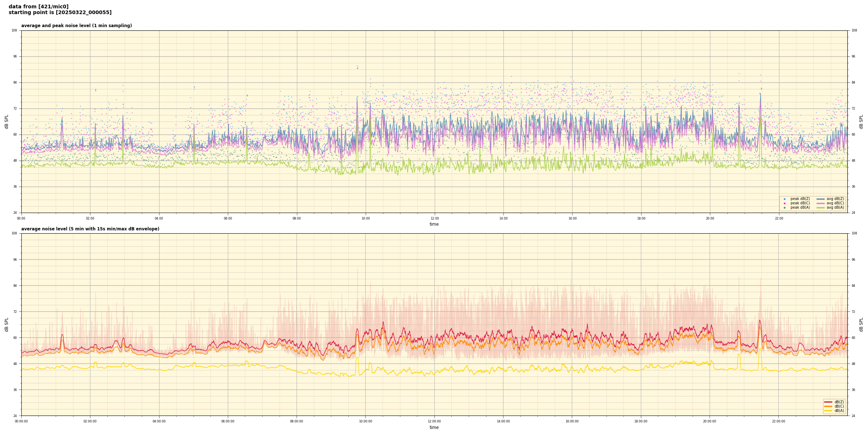Image resolution: width=868 pixels, height=434 pixels.
Task: Select the avg dB(A) legend line
Action: [x=821, y=208]
